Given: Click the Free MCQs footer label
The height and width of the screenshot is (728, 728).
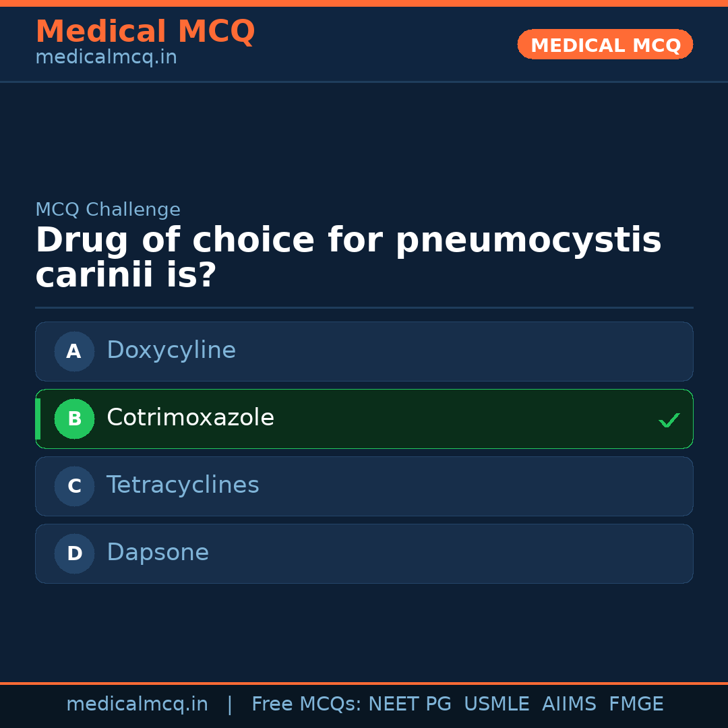Looking at the screenshot, I should 306,704.
